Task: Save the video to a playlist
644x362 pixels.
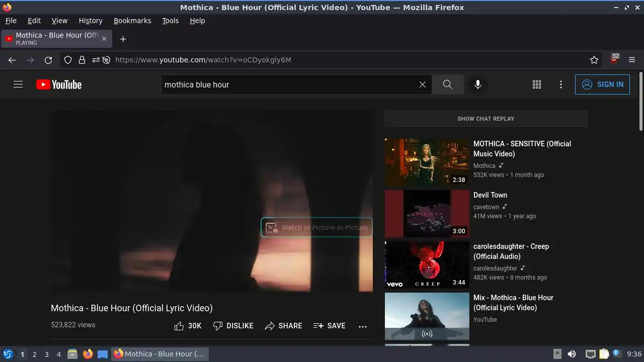Action: [329, 326]
